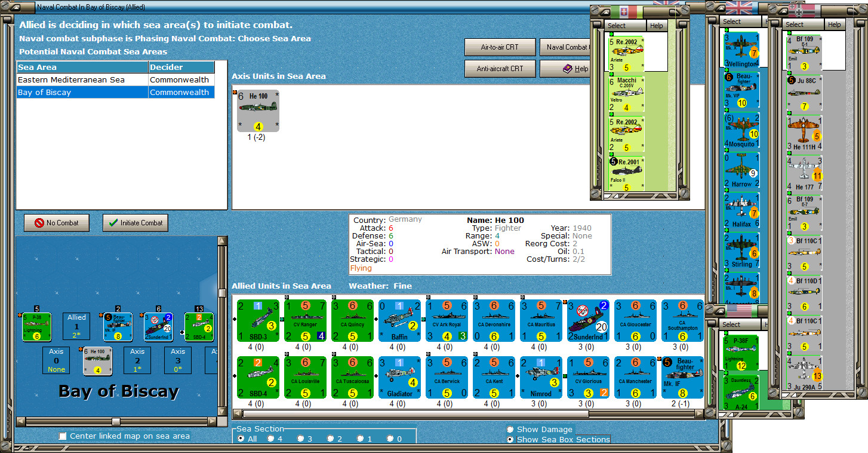Select the Wellington bomber in British window
868x453 pixels.
[x=741, y=50]
